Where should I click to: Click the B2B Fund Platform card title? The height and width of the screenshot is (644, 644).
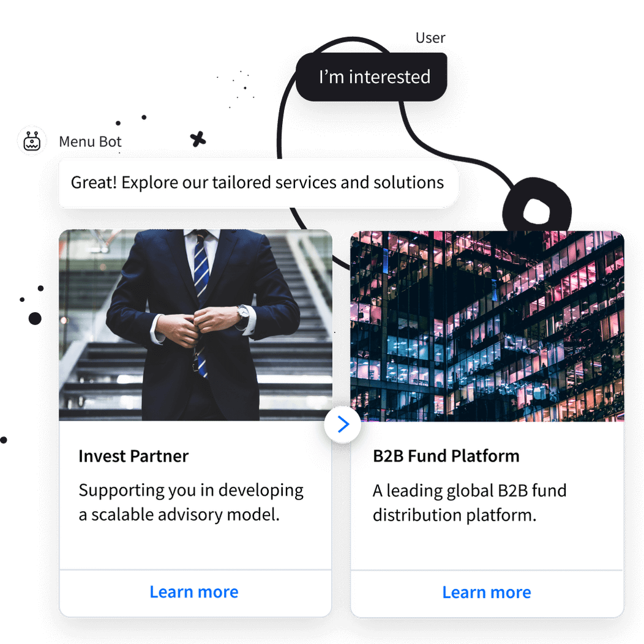click(446, 456)
